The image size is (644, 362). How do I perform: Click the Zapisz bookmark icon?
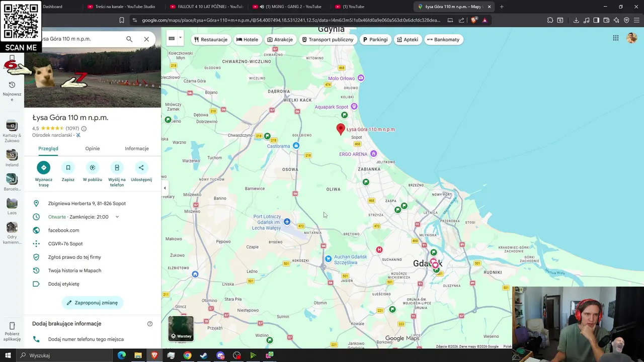point(68,167)
